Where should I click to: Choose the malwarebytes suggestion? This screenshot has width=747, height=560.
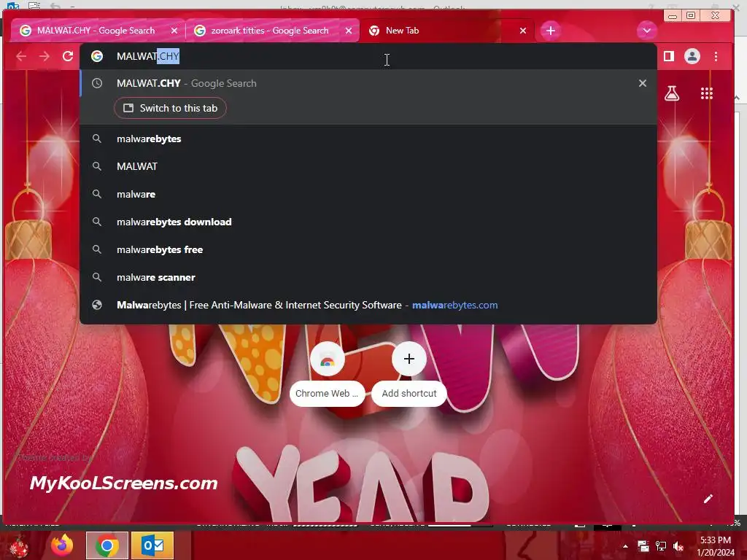(368, 139)
